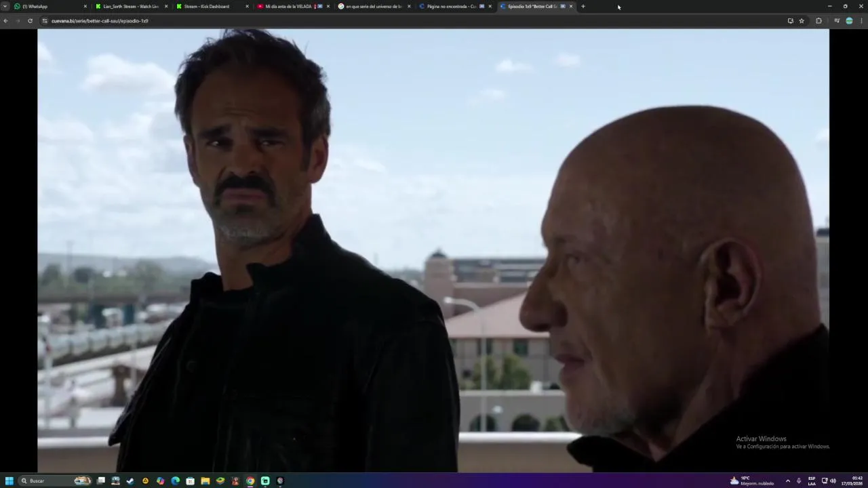Image resolution: width=868 pixels, height=488 pixels.
Task: Switch to the Mi día antes de la VELADA tab
Action: 293,6
